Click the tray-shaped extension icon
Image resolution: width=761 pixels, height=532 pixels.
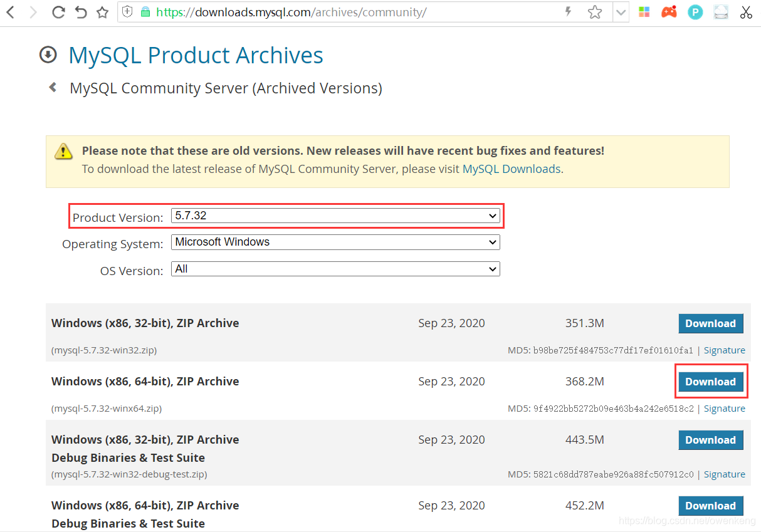pyautogui.click(x=721, y=12)
